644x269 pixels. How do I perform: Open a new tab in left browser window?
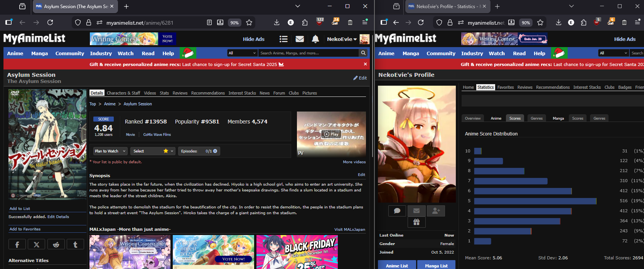tap(126, 6)
